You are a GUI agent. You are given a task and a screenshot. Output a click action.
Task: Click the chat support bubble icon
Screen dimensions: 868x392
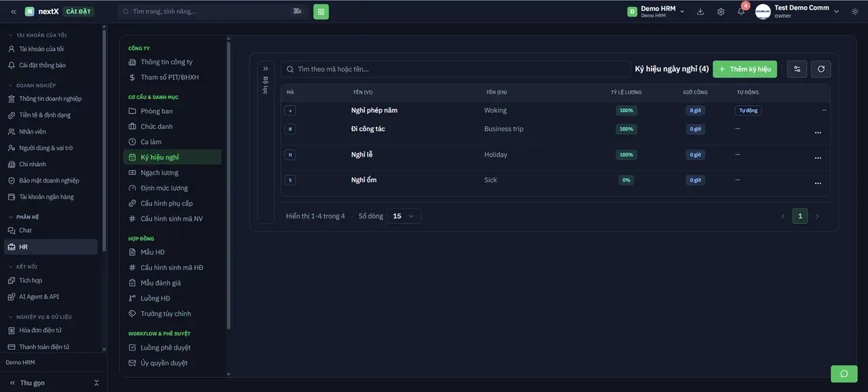tap(844, 374)
